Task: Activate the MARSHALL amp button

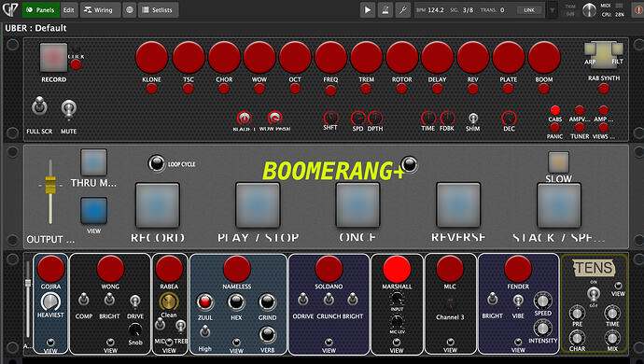Action: [397, 269]
